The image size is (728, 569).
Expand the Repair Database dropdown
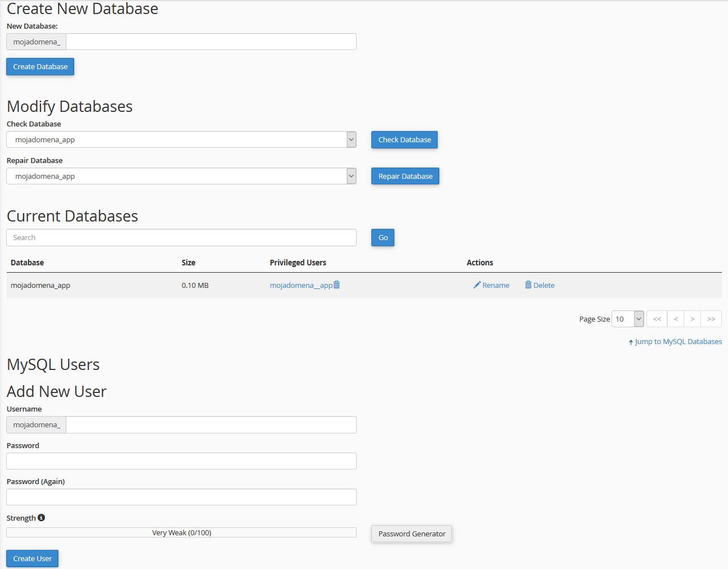(x=351, y=176)
